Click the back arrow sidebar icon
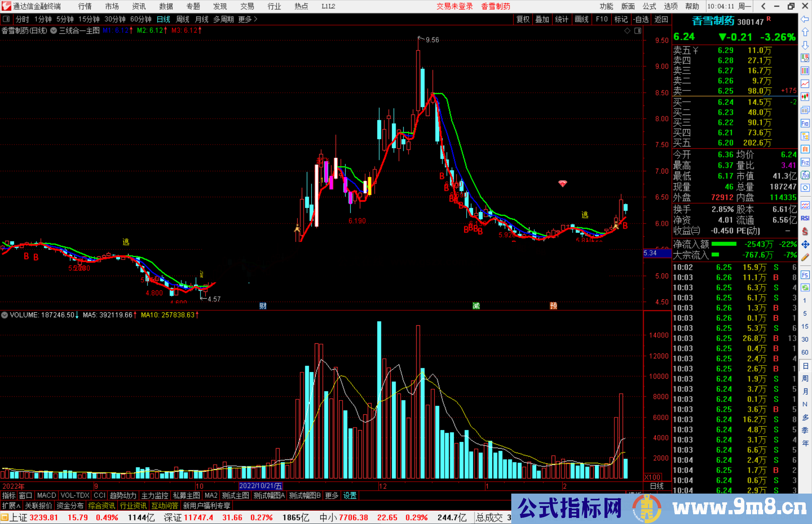Viewport: 812px width, 524px height. [x=804, y=19]
